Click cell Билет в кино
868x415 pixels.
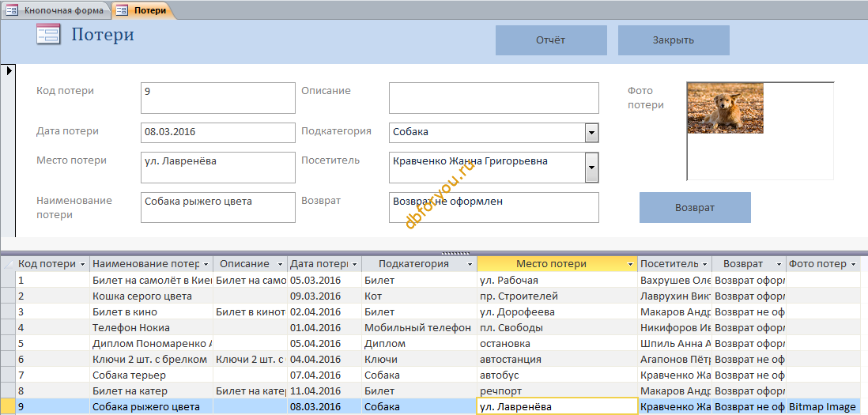click(152, 311)
